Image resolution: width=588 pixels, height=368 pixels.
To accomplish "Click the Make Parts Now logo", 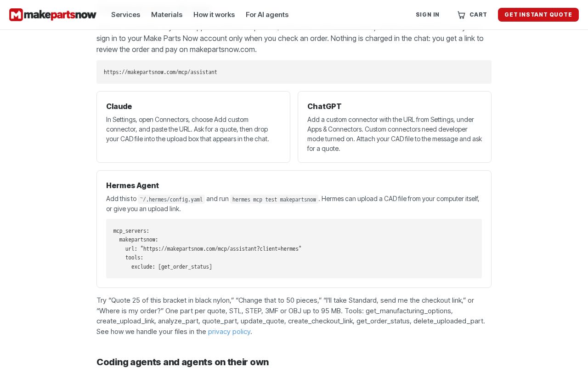I will 53,15.
